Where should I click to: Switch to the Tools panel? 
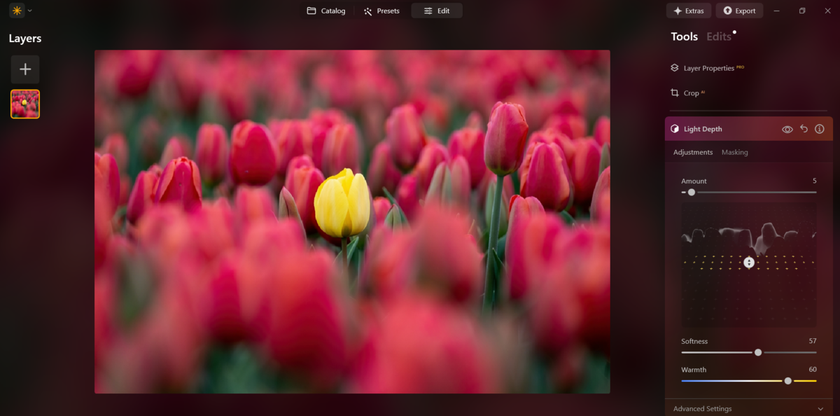684,36
